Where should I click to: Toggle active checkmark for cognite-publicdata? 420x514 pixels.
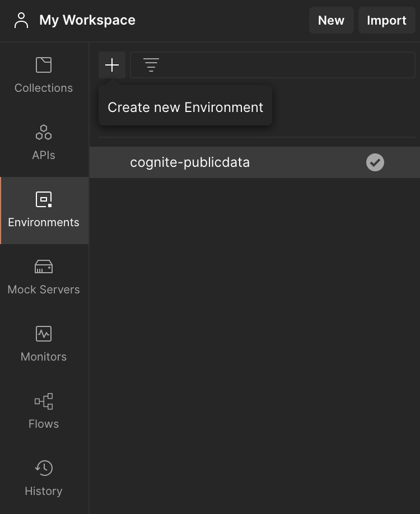tap(375, 162)
